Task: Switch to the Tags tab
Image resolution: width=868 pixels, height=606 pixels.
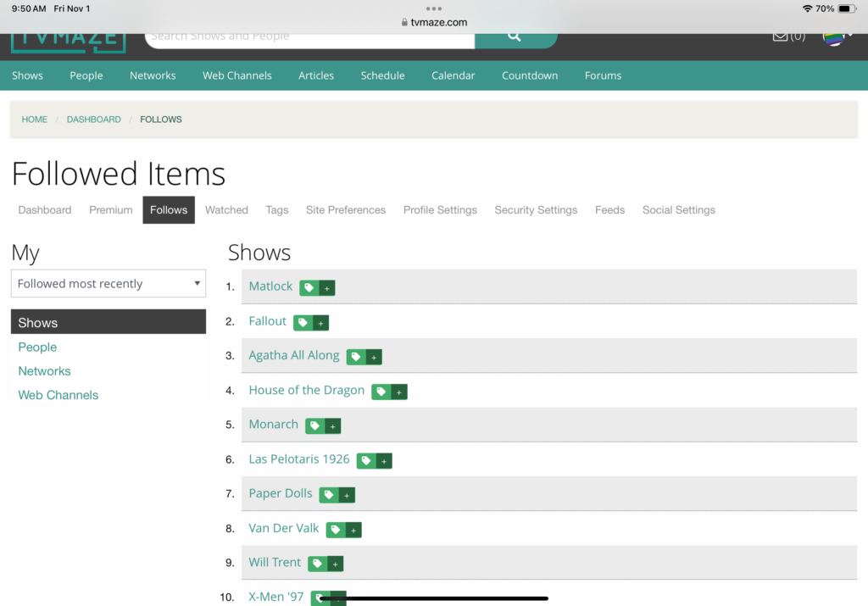Action: 277,209
